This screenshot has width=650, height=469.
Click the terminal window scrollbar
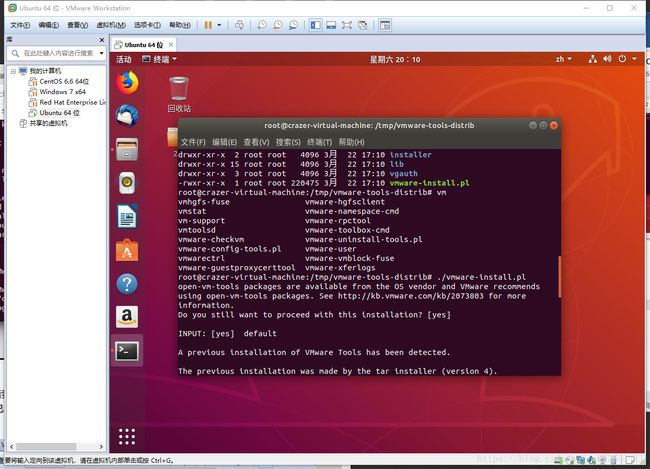coord(559,277)
